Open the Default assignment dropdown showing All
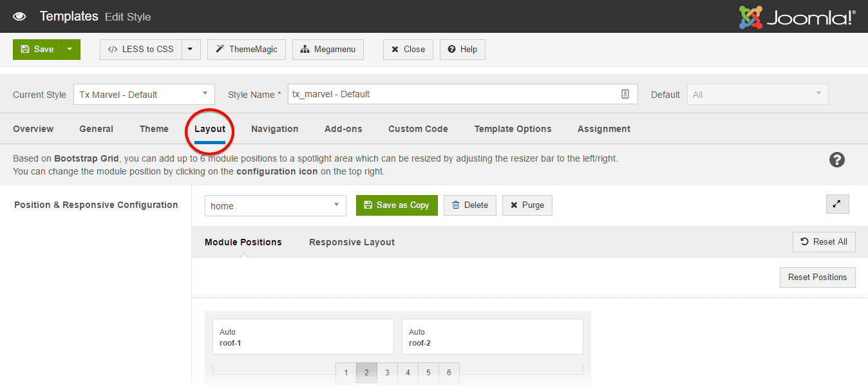This screenshot has height=385, width=868. click(x=757, y=94)
